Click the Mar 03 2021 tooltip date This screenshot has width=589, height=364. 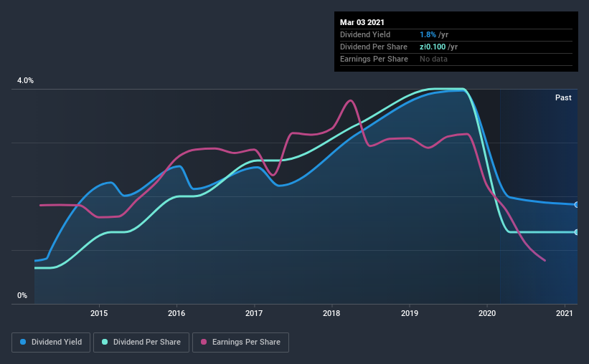pyautogui.click(x=362, y=22)
